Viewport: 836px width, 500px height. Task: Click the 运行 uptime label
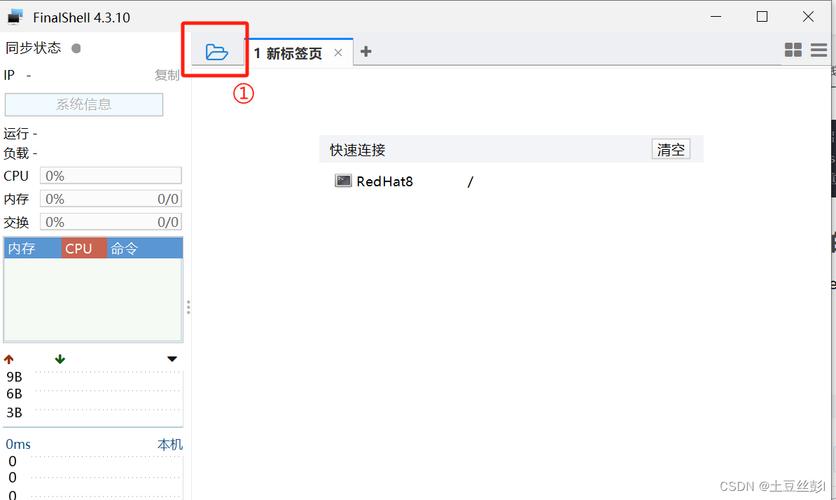20,133
